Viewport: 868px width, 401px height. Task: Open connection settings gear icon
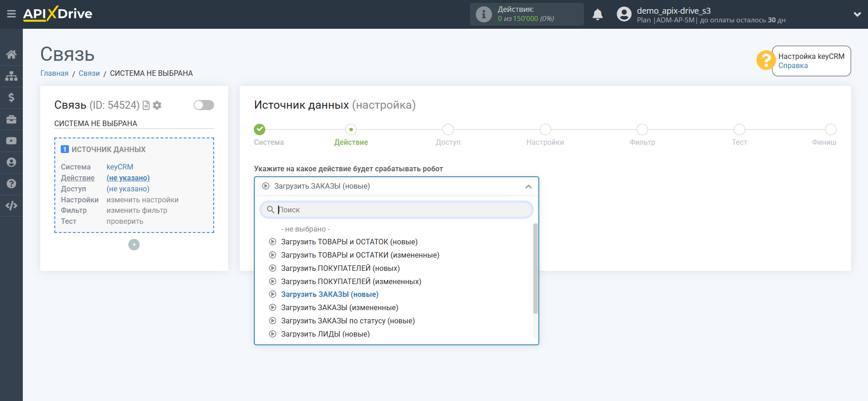(x=157, y=106)
